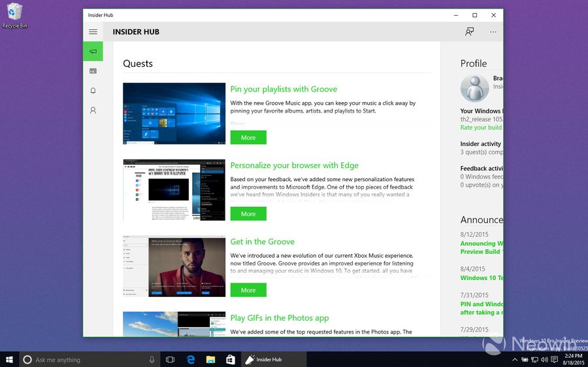Select the megaphone announcements sidebar icon
The height and width of the screenshot is (367, 588).
pyautogui.click(x=93, y=51)
